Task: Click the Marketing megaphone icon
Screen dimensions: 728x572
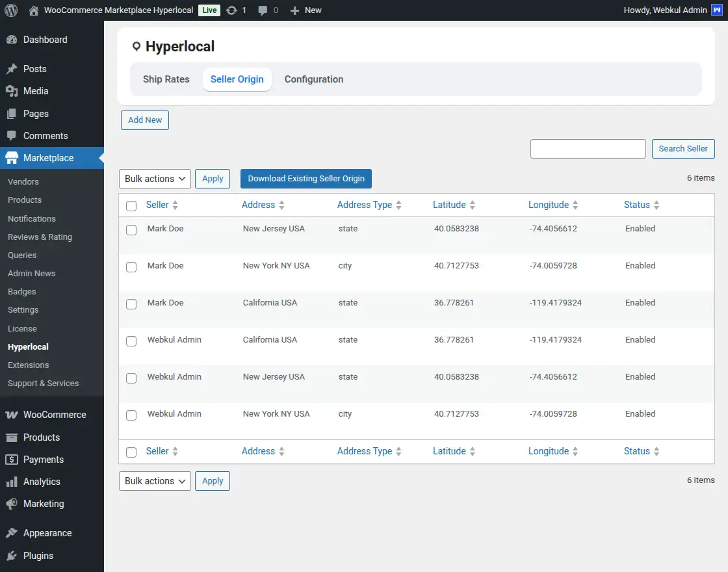Action: tap(12, 504)
